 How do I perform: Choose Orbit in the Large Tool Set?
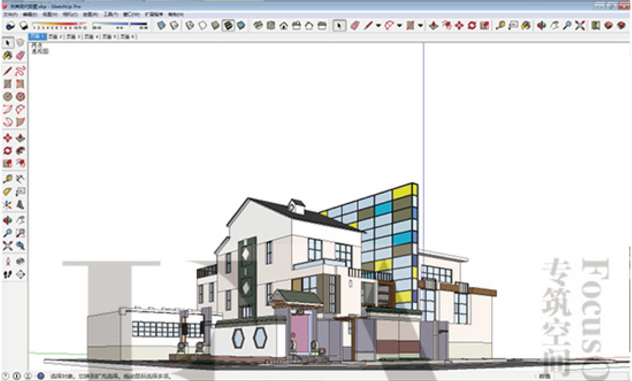tap(8, 221)
